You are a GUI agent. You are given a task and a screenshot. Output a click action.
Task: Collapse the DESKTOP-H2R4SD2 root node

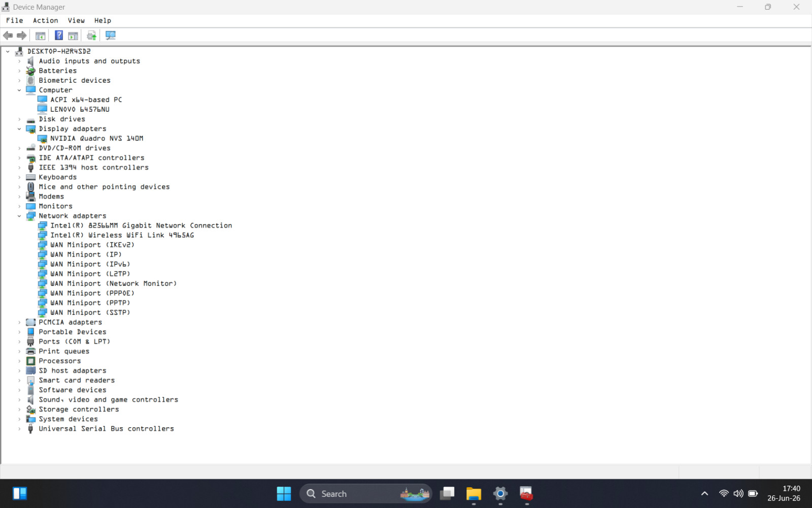[8, 51]
